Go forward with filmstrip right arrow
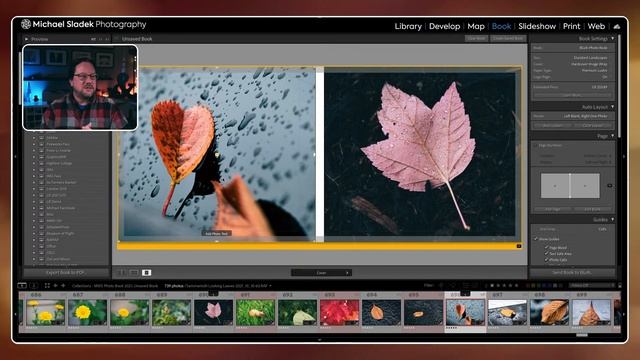Screen dimensions: 640x360 click(63, 285)
